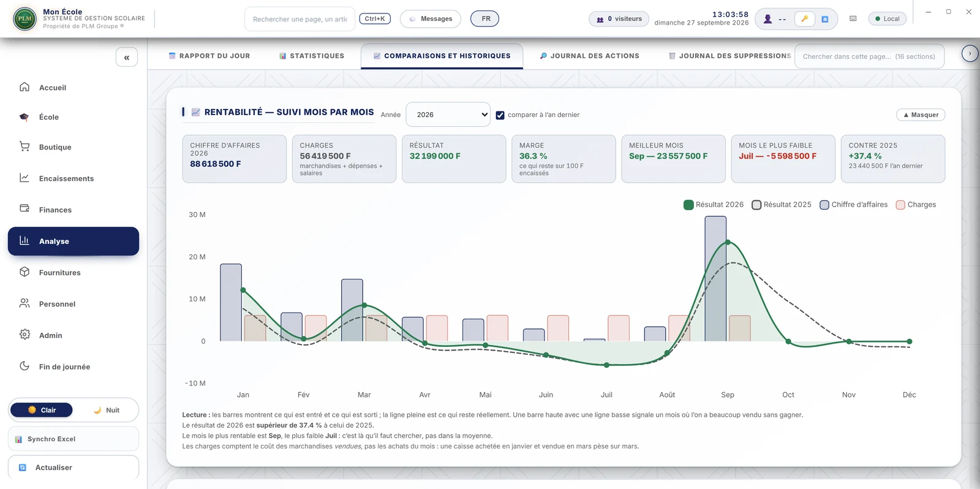Open the Année 2026 dropdown
The image size is (980, 489).
click(x=448, y=115)
